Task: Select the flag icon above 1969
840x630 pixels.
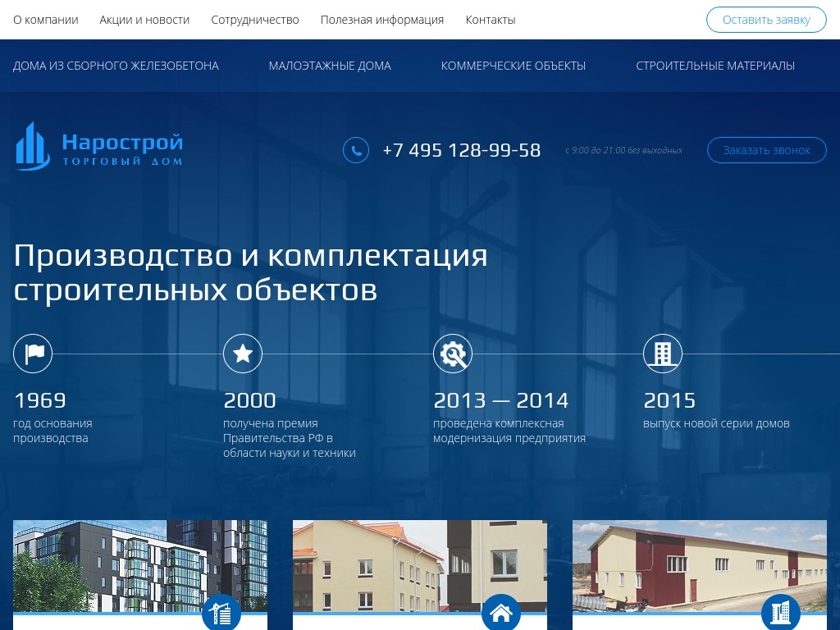Action: click(33, 354)
